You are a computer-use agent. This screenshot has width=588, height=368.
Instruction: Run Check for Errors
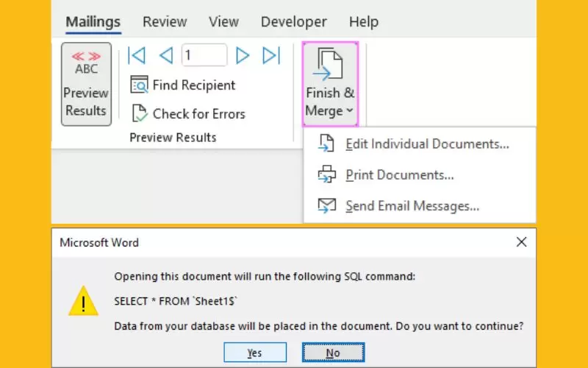pos(188,114)
